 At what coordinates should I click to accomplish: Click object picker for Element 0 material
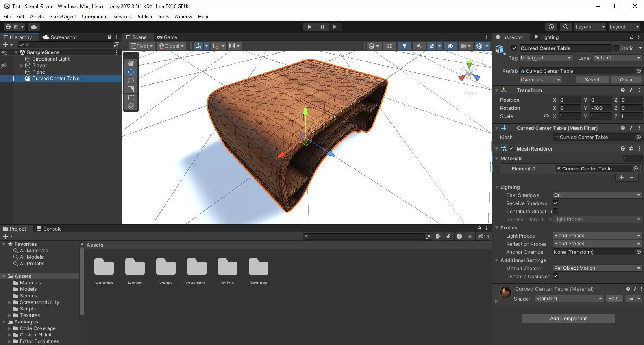pos(636,168)
